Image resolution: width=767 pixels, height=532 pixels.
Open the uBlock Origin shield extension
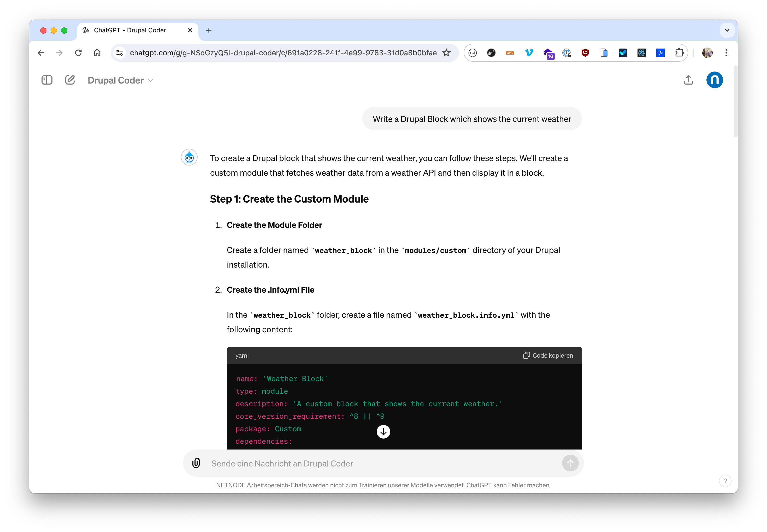[x=585, y=53]
